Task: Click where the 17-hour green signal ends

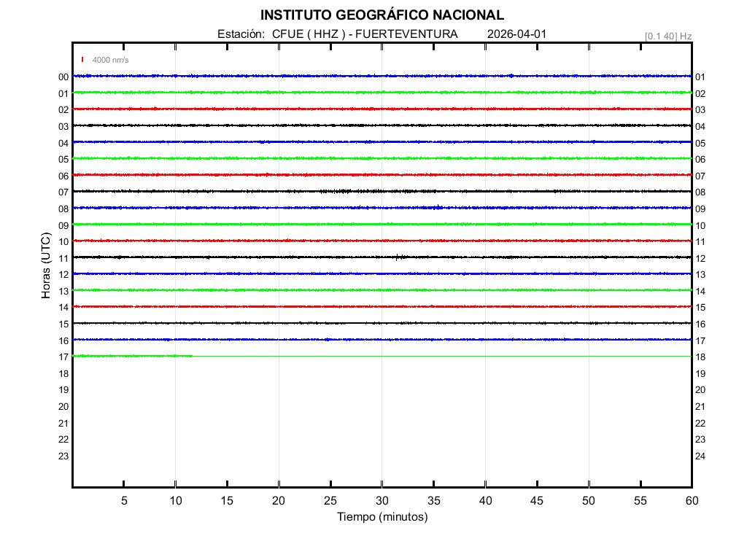Action: [x=192, y=356]
